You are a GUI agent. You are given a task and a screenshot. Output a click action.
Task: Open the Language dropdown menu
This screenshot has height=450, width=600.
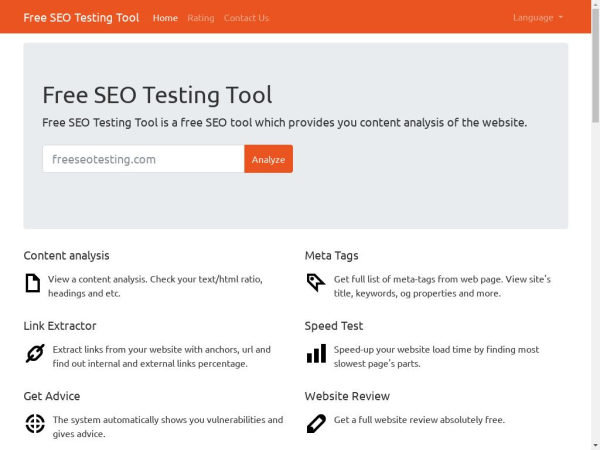[538, 18]
